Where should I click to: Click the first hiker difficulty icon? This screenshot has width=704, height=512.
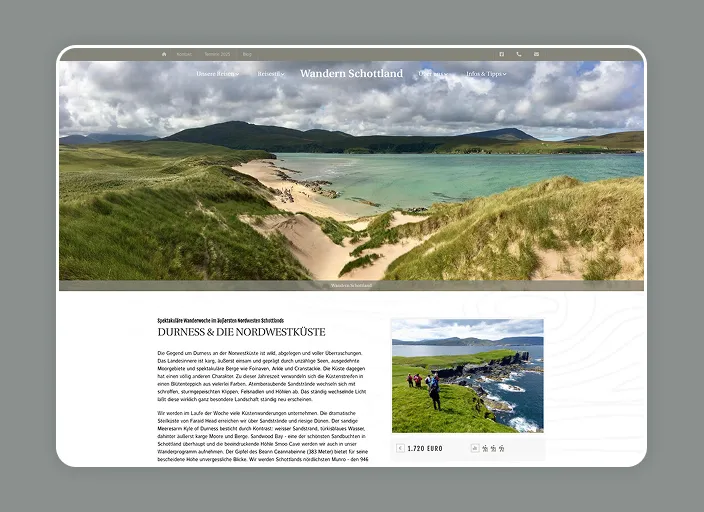(485, 448)
